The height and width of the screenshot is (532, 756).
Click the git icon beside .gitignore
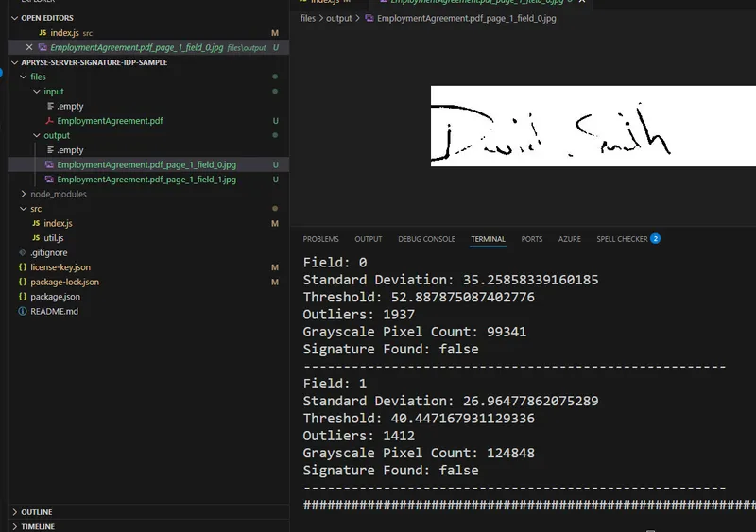coord(22,252)
